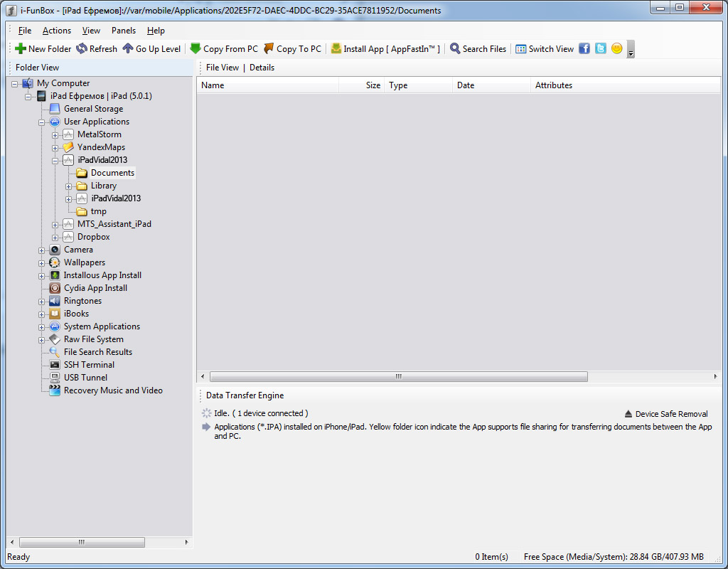Click the Free Space status text
Image resolution: width=728 pixels, height=569 pixels.
click(614, 557)
